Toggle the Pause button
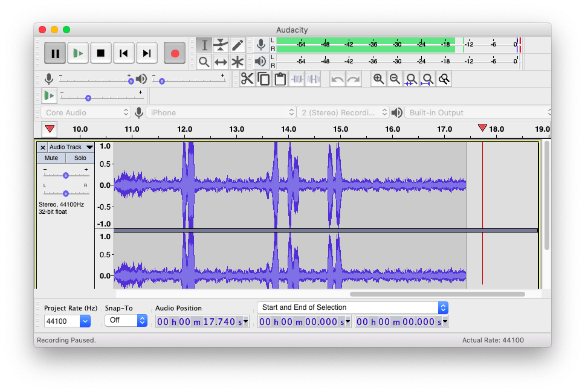585x392 pixels. click(x=55, y=53)
